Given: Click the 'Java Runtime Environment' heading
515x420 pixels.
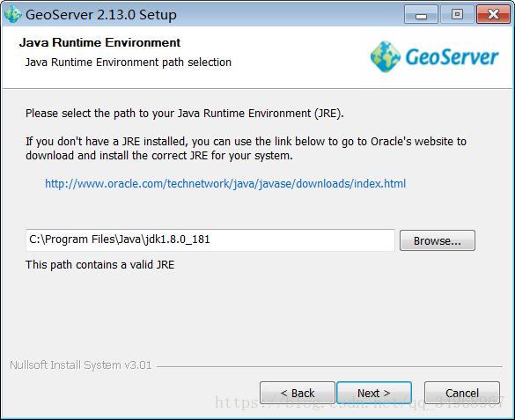Looking at the screenshot, I should [x=99, y=42].
